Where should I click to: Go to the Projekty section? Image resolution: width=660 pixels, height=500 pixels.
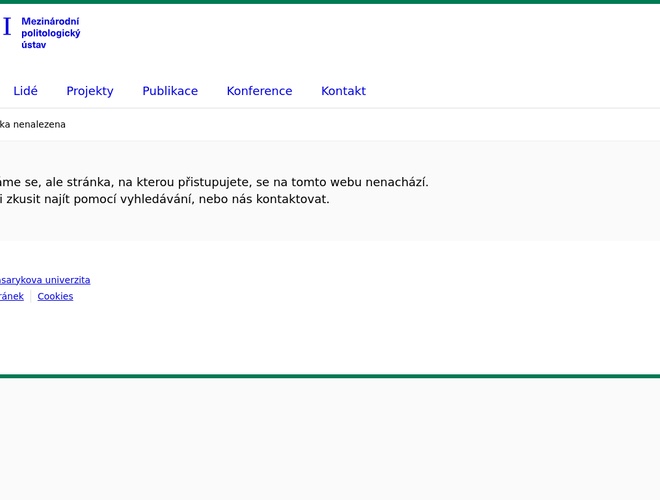[x=90, y=91]
